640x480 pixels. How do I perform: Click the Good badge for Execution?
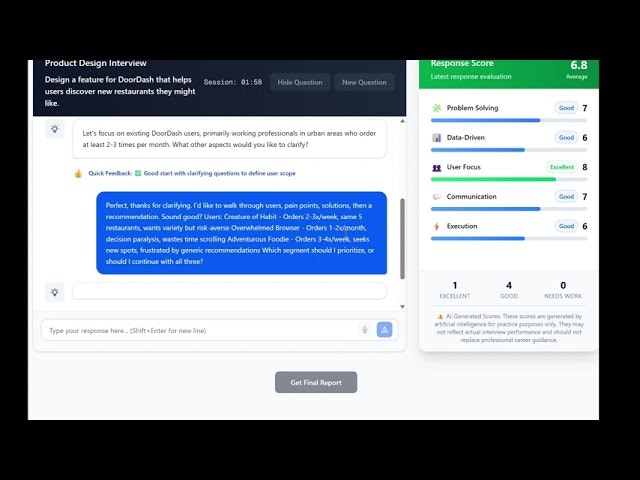click(x=567, y=226)
